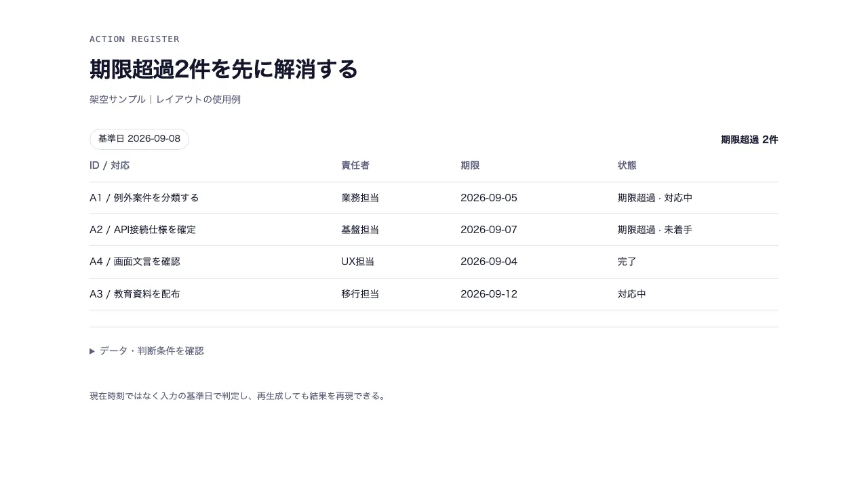Click the 移行担当 owner cell
The image size is (868, 488).
click(x=360, y=294)
